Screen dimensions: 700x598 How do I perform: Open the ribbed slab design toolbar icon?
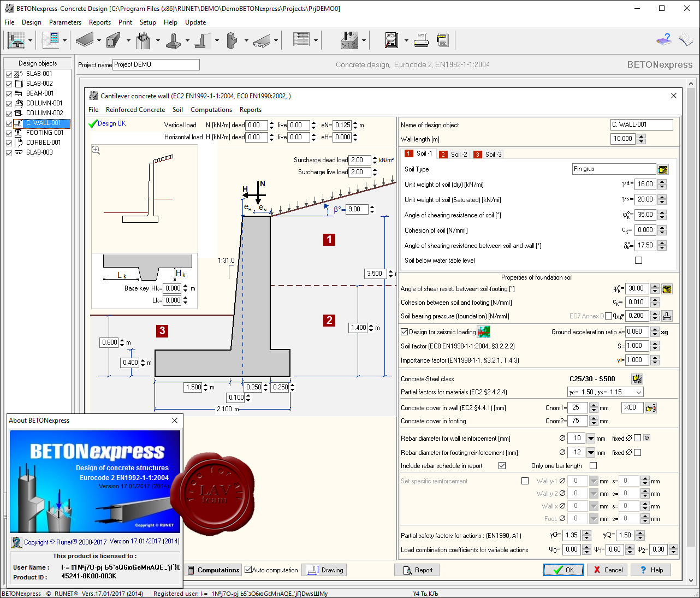(262, 40)
